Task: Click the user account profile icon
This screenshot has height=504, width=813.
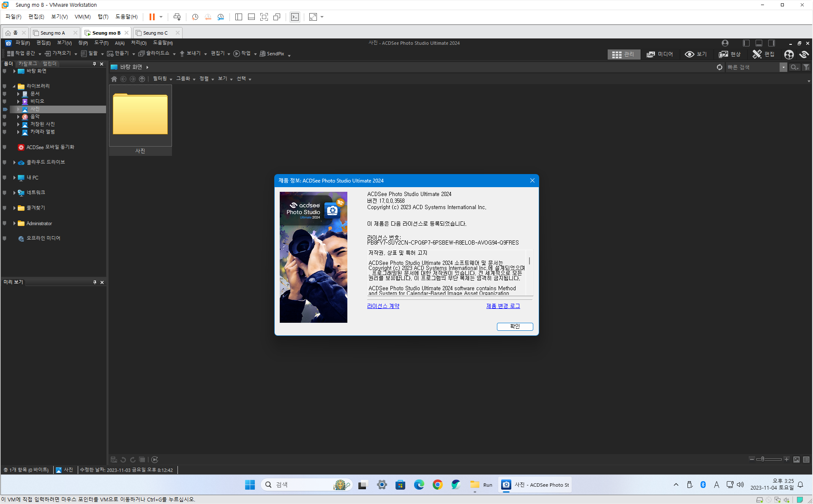Action: [725, 43]
